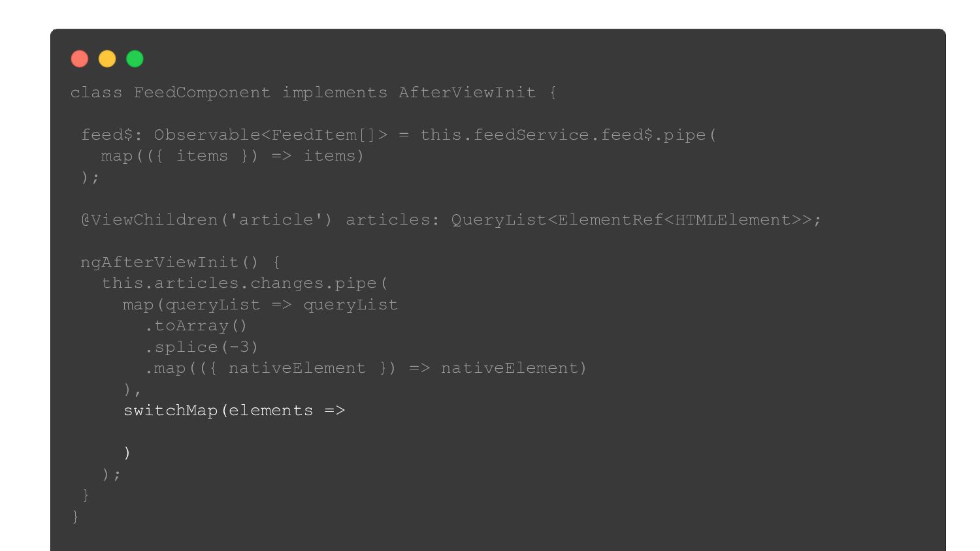Image resolution: width=980 pixels, height=551 pixels.
Task: Click the .splice(-3) call
Action: pyautogui.click(x=201, y=347)
